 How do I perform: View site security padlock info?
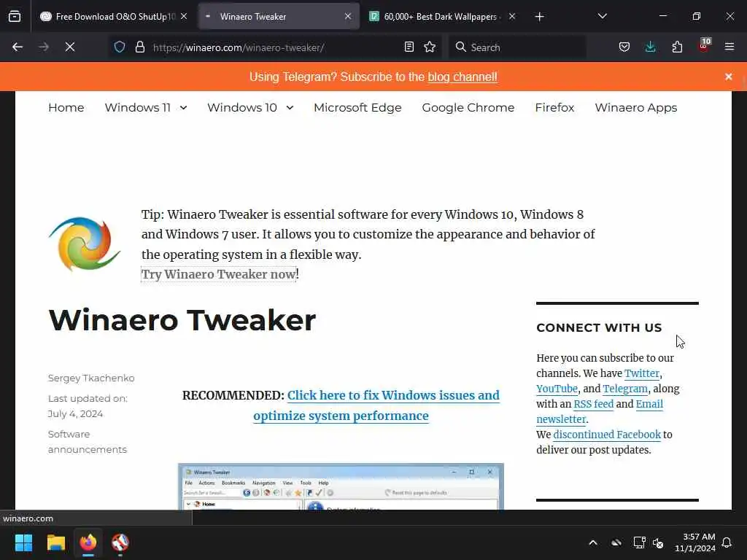[139, 47]
